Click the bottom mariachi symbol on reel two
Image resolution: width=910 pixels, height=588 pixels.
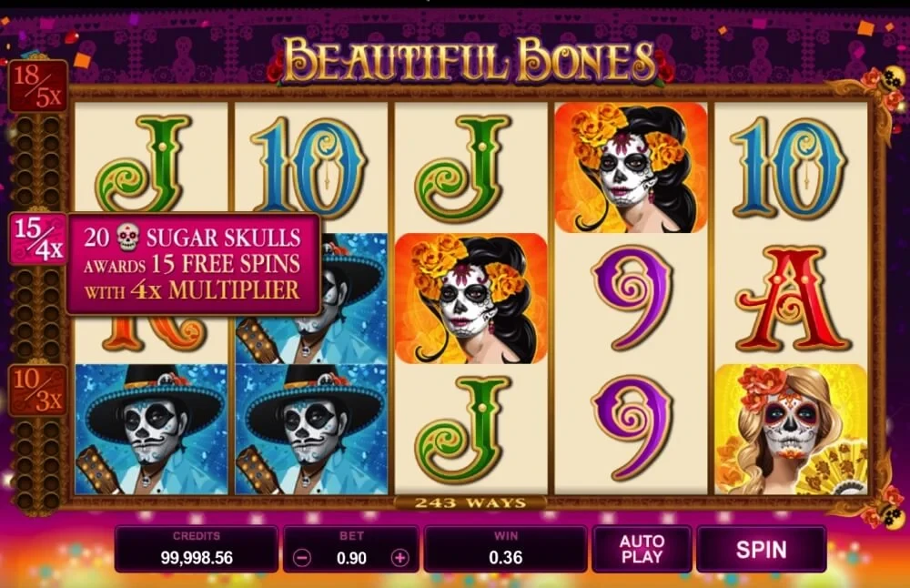pos(311,430)
